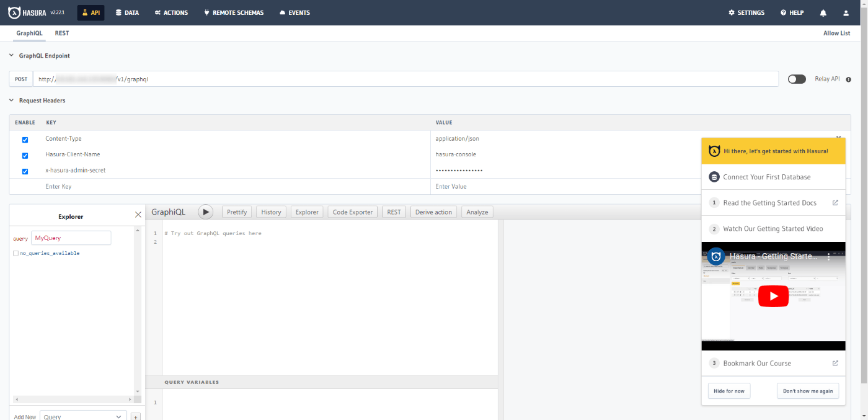Open the Add New Query dropdown
The height and width of the screenshot is (420, 868).
tap(83, 416)
